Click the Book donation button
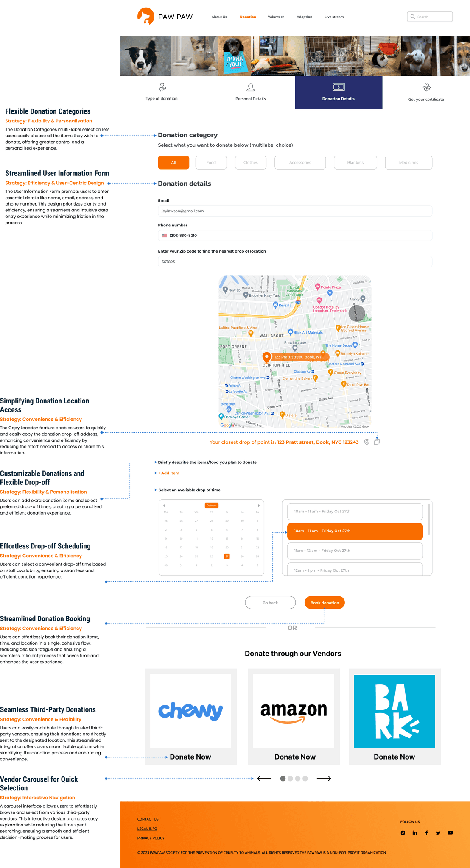The image size is (470, 868). [x=325, y=603]
